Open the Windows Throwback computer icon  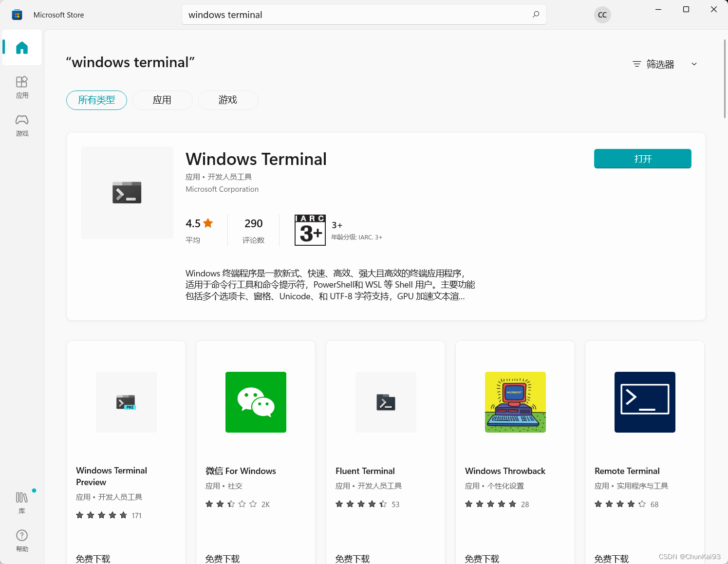[515, 402]
